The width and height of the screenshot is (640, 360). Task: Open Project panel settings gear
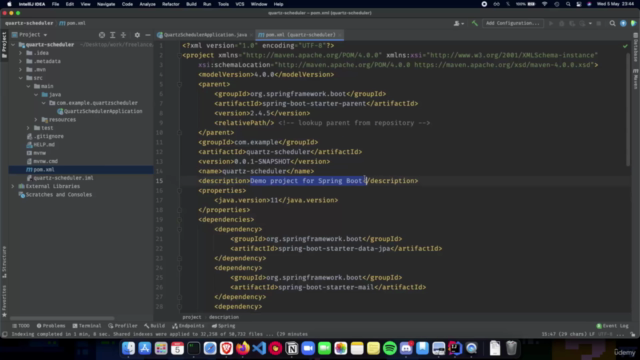(x=137, y=35)
